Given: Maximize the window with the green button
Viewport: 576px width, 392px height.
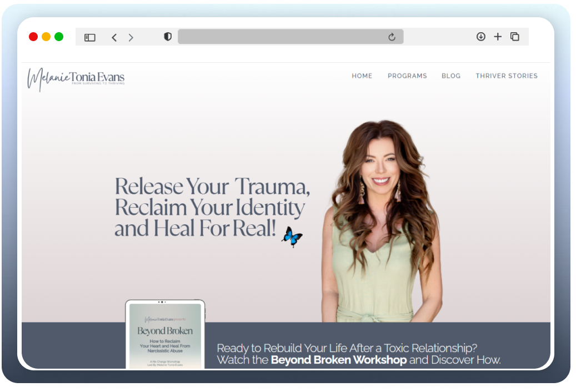Looking at the screenshot, I should click(59, 37).
